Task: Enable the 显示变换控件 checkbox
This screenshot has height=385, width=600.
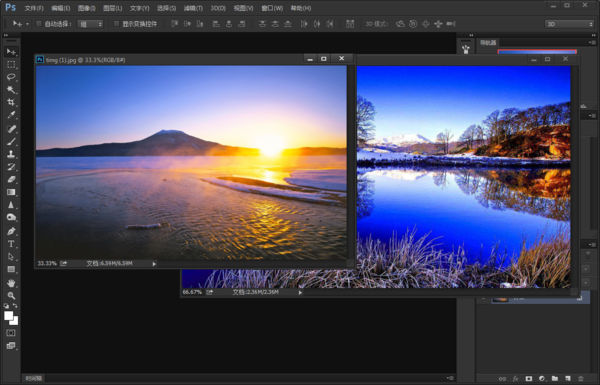Action: click(116, 24)
